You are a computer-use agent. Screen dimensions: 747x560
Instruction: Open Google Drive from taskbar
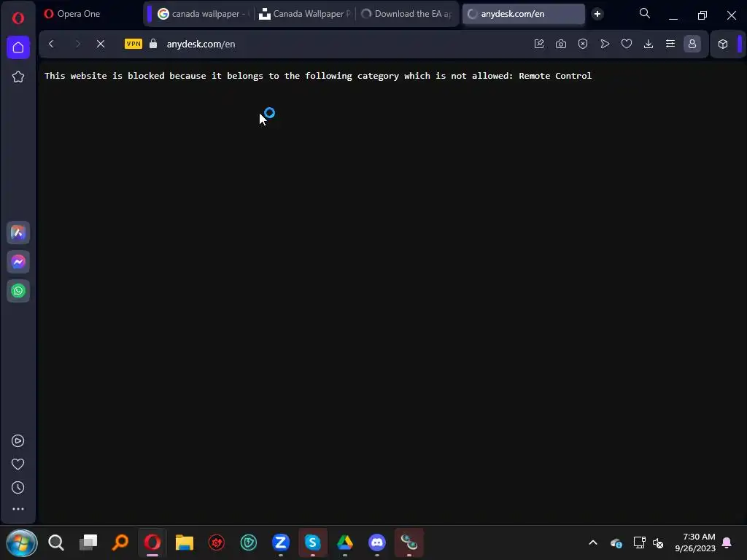pyautogui.click(x=345, y=542)
